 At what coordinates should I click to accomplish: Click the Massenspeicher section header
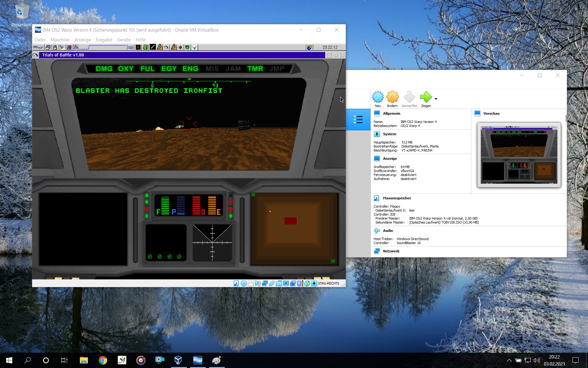tap(397, 198)
